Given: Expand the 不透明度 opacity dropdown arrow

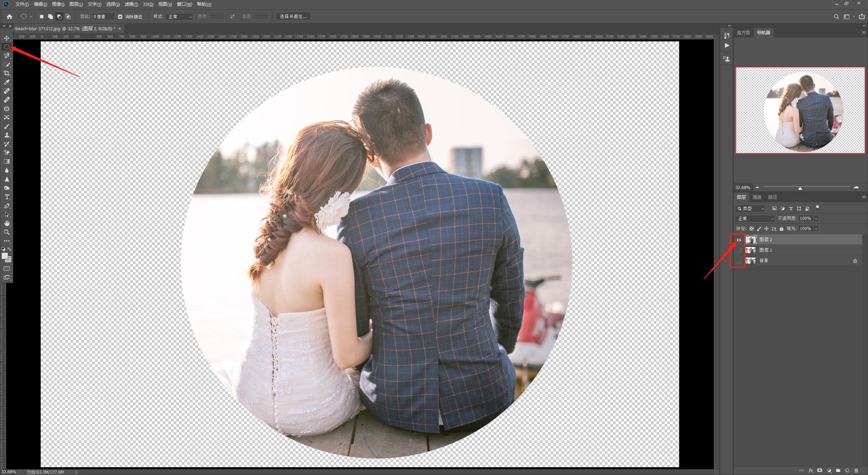Looking at the screenshot, I should pyautogui.click(x=816, y=218).
